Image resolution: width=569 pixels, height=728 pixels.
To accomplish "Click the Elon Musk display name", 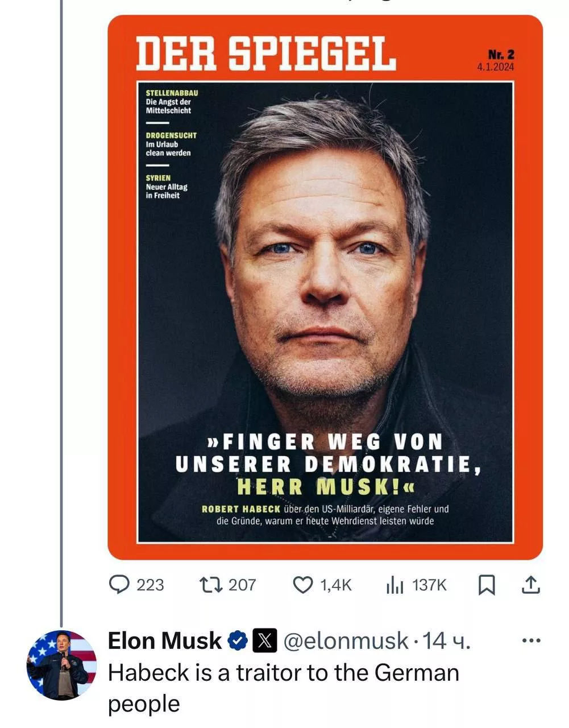I will 164,641.
